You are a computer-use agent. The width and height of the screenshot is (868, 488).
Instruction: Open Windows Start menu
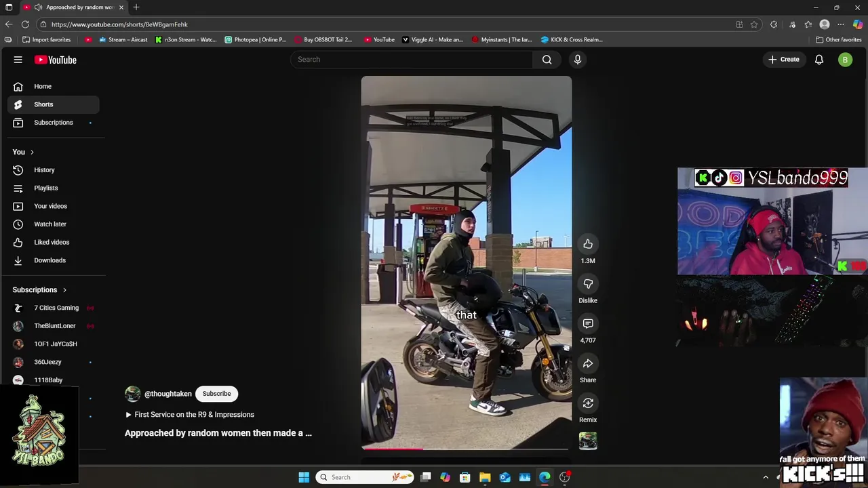[x=304, y=477]
